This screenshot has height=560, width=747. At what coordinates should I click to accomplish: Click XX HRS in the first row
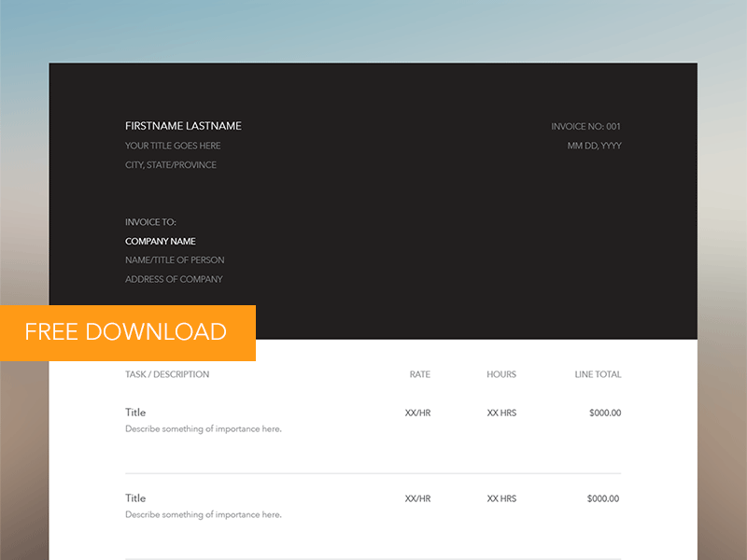(500, 412)
